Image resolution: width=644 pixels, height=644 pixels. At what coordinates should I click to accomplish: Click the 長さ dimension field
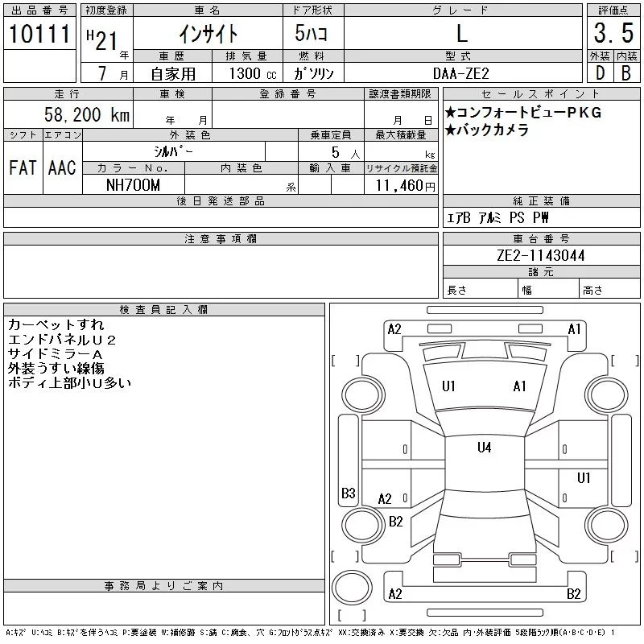click(x=481, y=289)
